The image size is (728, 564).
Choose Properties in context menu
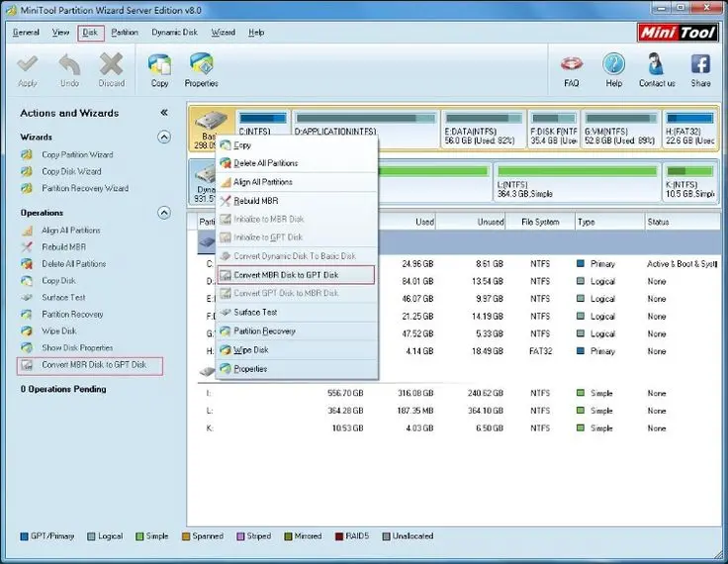(297, 369)
